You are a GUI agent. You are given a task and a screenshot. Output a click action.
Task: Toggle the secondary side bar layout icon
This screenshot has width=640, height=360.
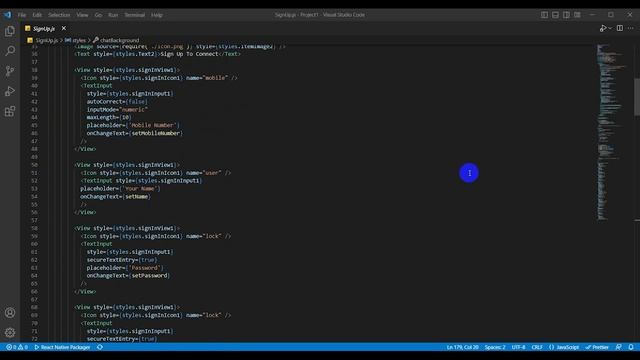click(x=567, y=15)
